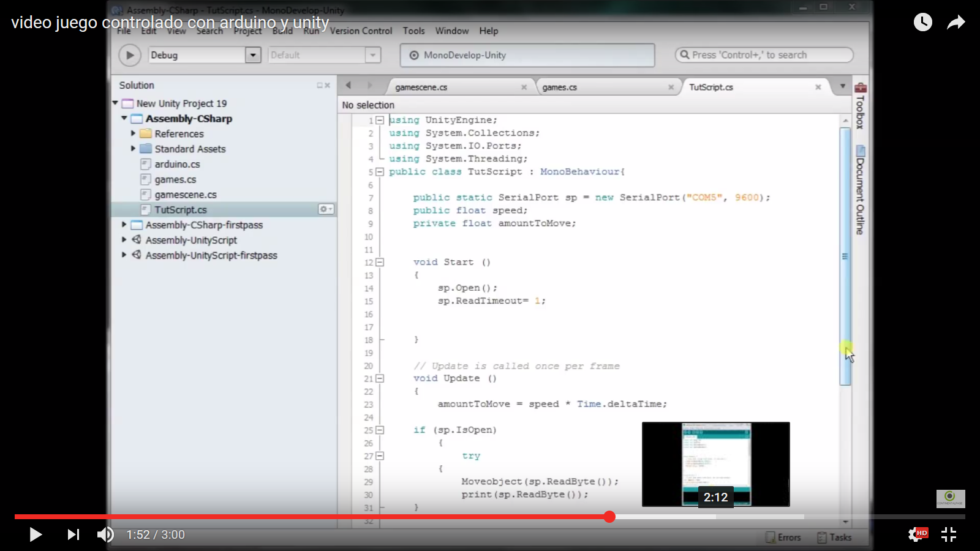Click the New Unity Project 19 solution name
Screen dimensions: 980x551
click(181, 103)
